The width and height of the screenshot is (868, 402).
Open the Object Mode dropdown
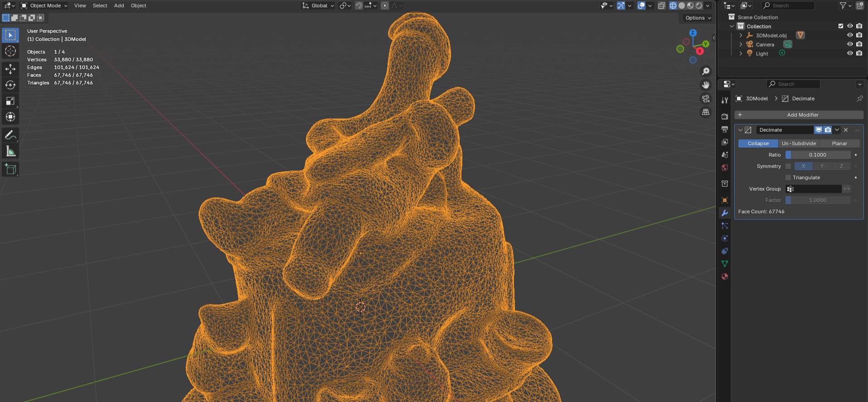pos(44,5)
